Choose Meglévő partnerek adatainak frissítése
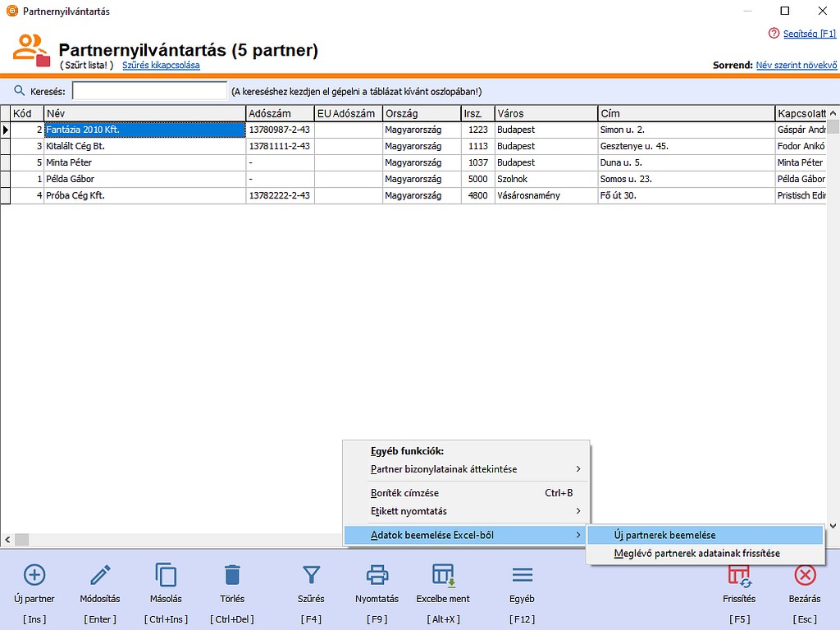 tap(696, 554)
